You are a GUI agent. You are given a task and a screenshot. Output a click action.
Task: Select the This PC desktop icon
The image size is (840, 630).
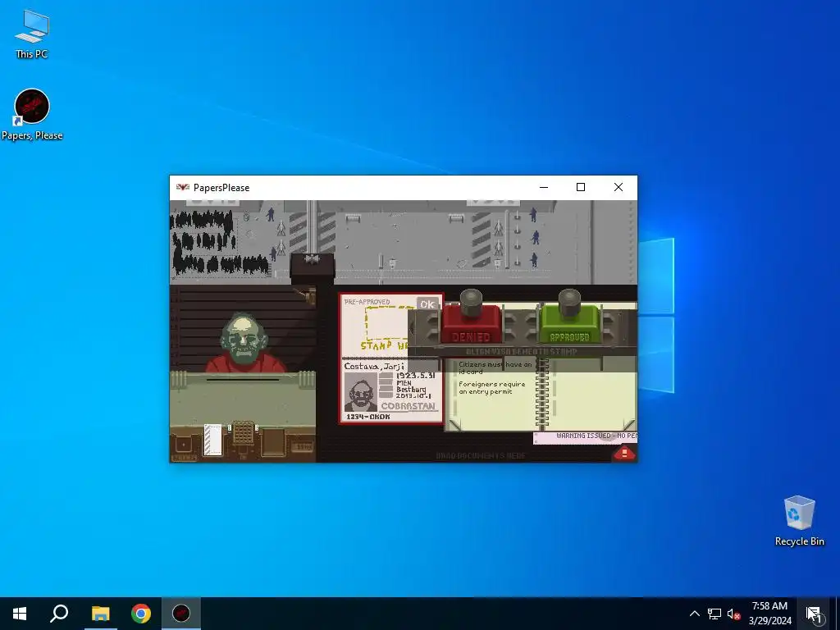point(32,34)
